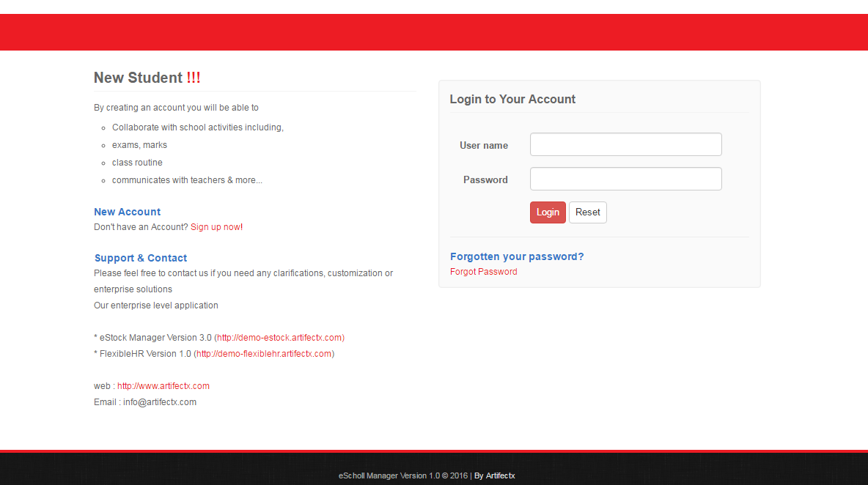Click the New Student !!! title

147,78
